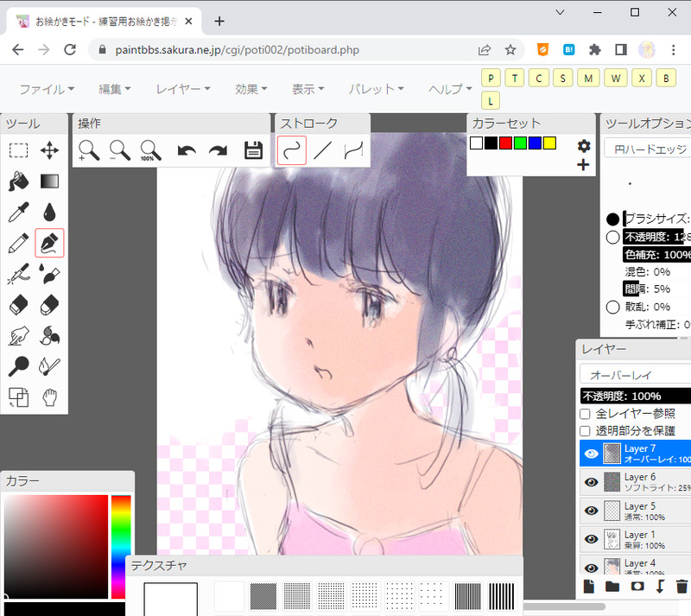Select the move tool with four arrows
Screen dimensions: 691x616
(49, 150)
